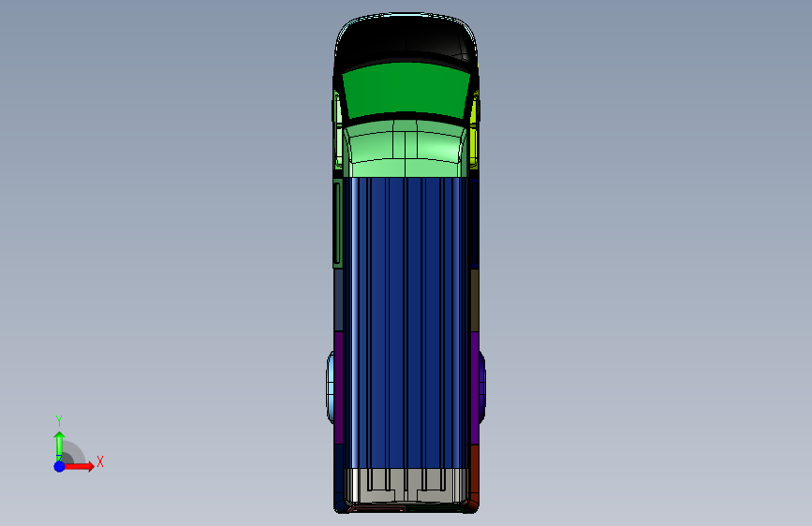This screenshot has width=812, height=526.
Task: Click the green Y axis arrow
Action: [x=59, y=446]
